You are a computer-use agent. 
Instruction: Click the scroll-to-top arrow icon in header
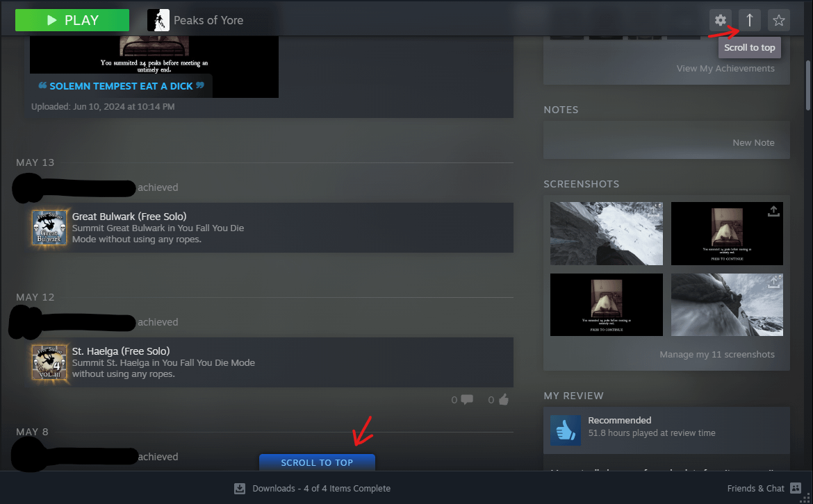(x=750, y=20)
